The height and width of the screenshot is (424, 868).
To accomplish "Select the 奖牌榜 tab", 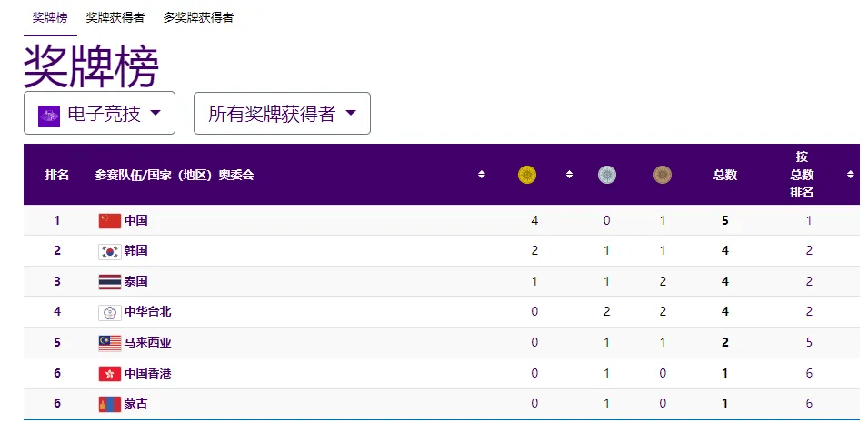I will (x=50, y=17).
